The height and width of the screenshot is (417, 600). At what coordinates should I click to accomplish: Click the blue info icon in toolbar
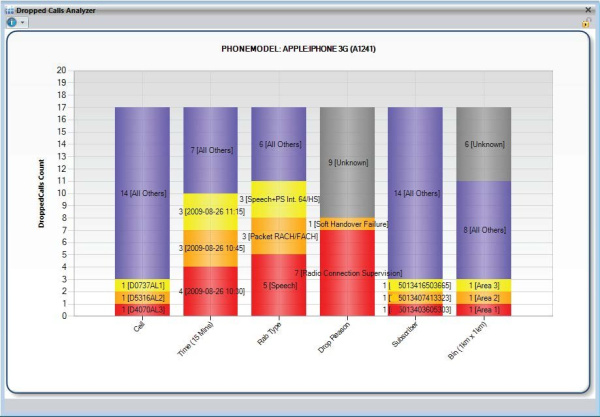[11, 21]
